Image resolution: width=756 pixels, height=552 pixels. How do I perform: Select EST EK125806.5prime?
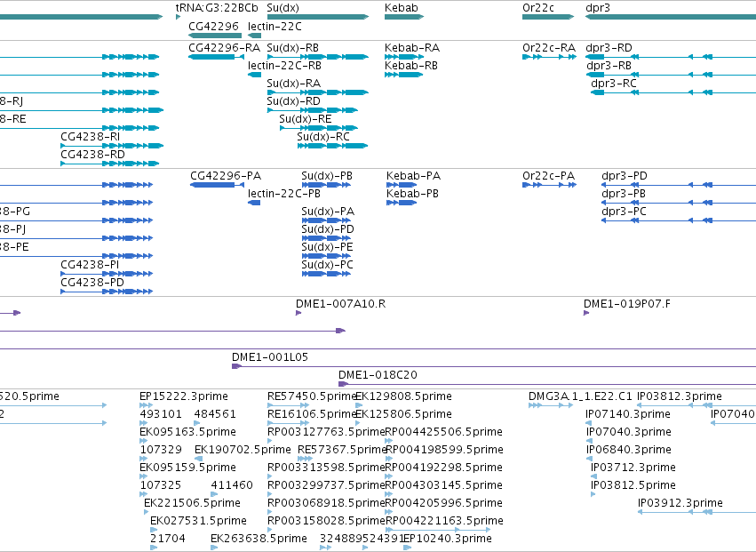click(359, 424)
